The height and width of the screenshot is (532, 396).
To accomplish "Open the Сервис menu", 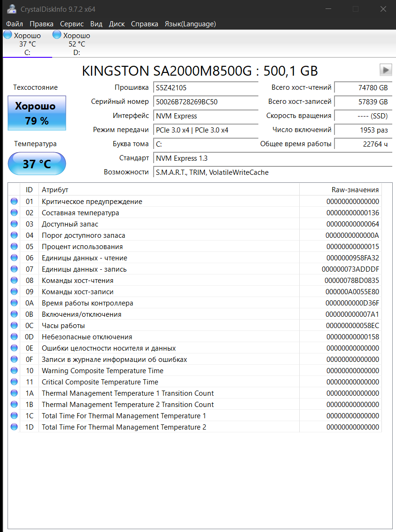I will click(71, 24).
